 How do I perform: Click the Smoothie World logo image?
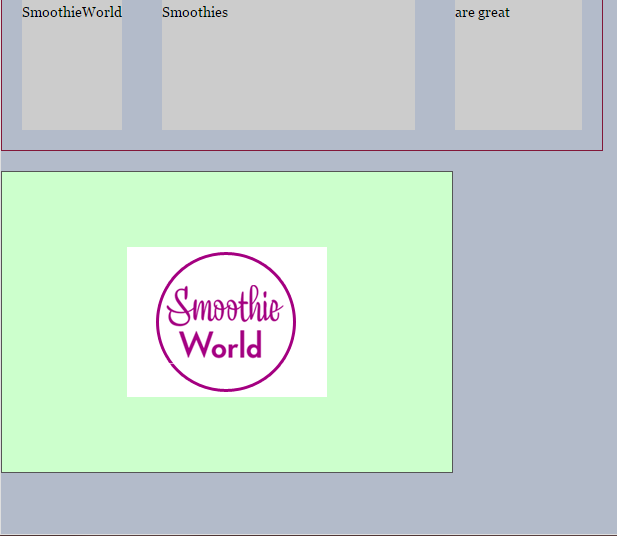pos(227,322)
